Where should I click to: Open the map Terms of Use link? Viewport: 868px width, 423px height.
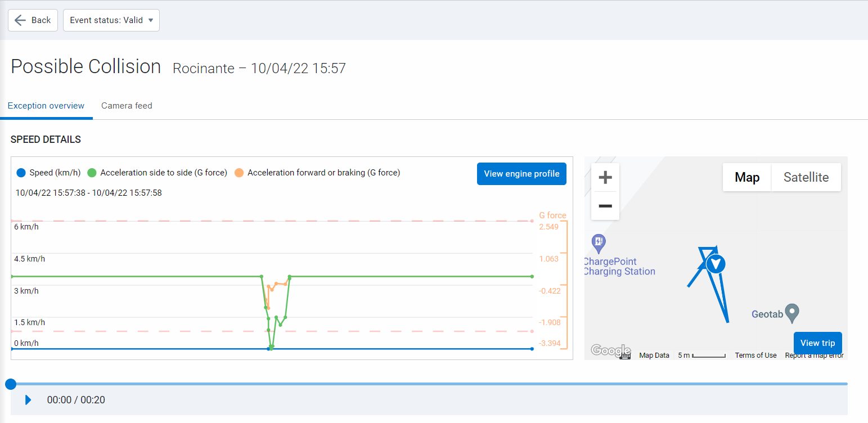(x=755, y=355)
